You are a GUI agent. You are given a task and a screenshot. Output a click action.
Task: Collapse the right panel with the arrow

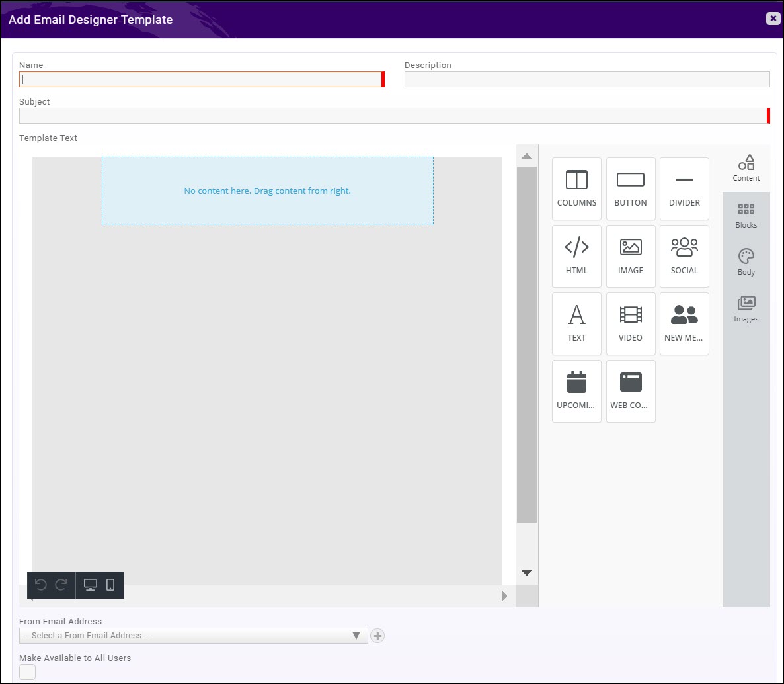click(504, 595)
